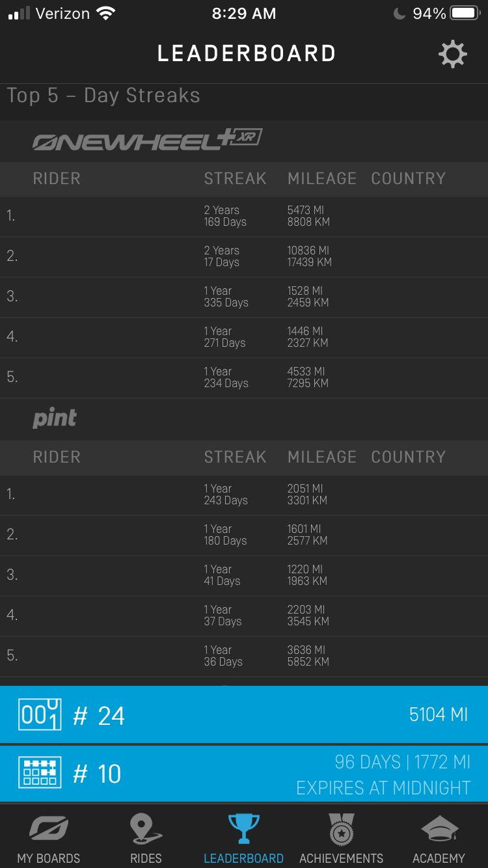Select the Onewheel+ XR logo header
Viewport: 488px width, 868px height.
148,139
